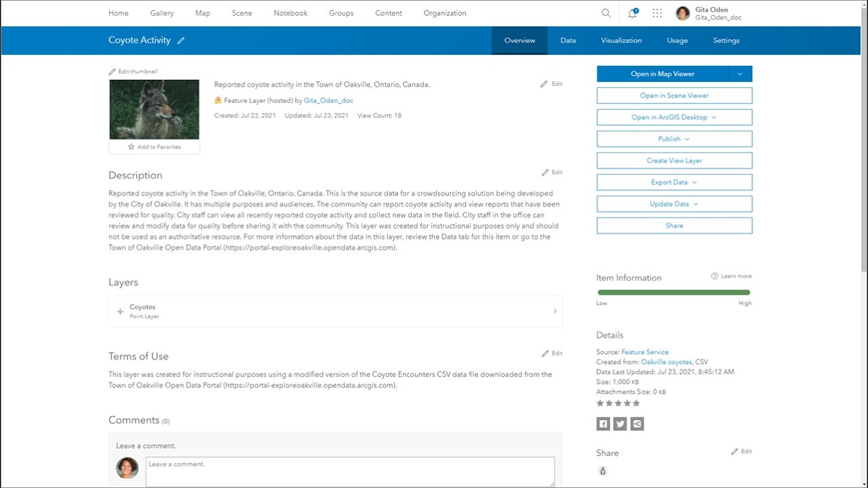868x488 pixels.
Task: Edit the Terms of Use section
Action: click(552, 353)
